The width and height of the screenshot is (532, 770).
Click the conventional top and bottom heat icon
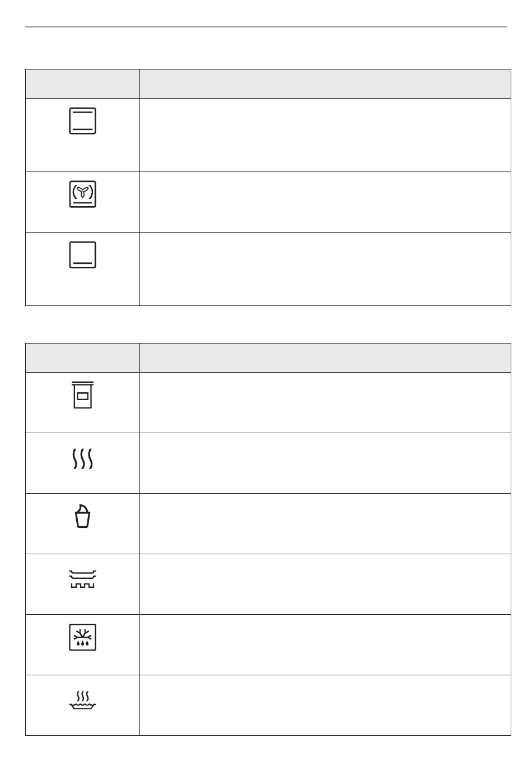(83, 120)
